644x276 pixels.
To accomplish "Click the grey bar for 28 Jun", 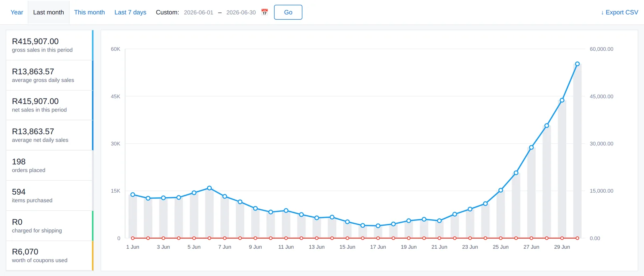I will [547, 182].
